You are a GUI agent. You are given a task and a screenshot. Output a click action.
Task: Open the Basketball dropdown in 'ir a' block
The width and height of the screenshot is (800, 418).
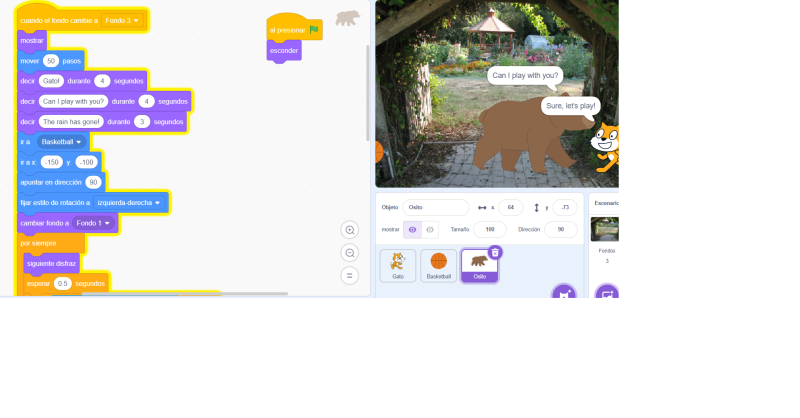pyautogui.click(x=62, y=142)
